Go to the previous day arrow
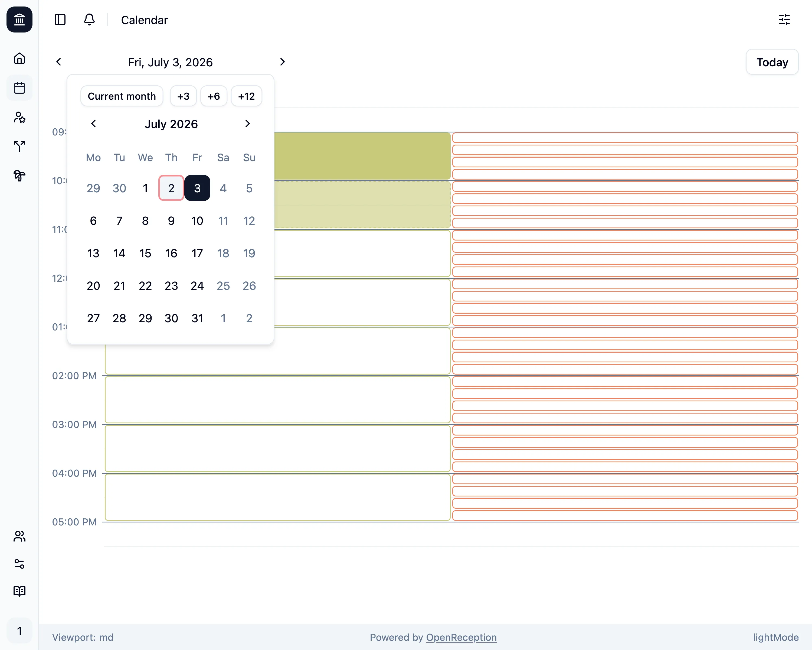 (59, 62)
